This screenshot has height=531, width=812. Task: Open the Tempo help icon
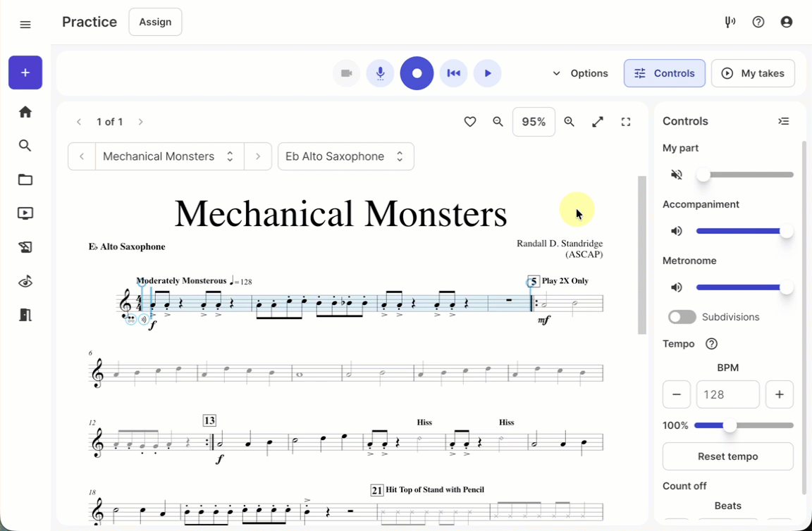coord(711,344)
